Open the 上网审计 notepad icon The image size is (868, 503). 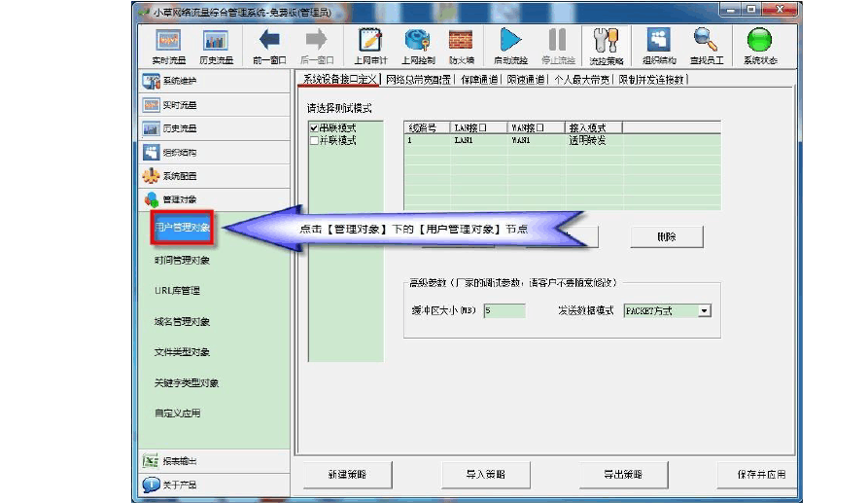click(x=370, y=47)
